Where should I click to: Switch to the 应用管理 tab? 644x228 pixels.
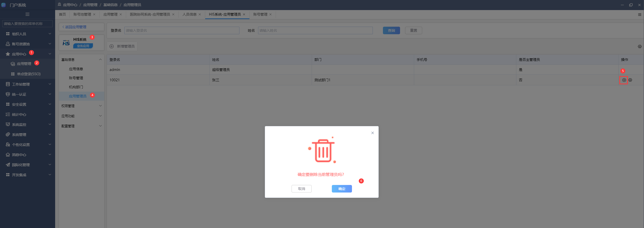coord(111,14)
